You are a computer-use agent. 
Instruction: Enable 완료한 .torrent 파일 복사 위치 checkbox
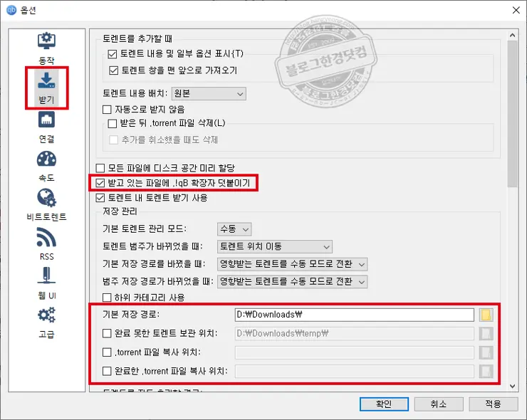(x=107, y=371)
